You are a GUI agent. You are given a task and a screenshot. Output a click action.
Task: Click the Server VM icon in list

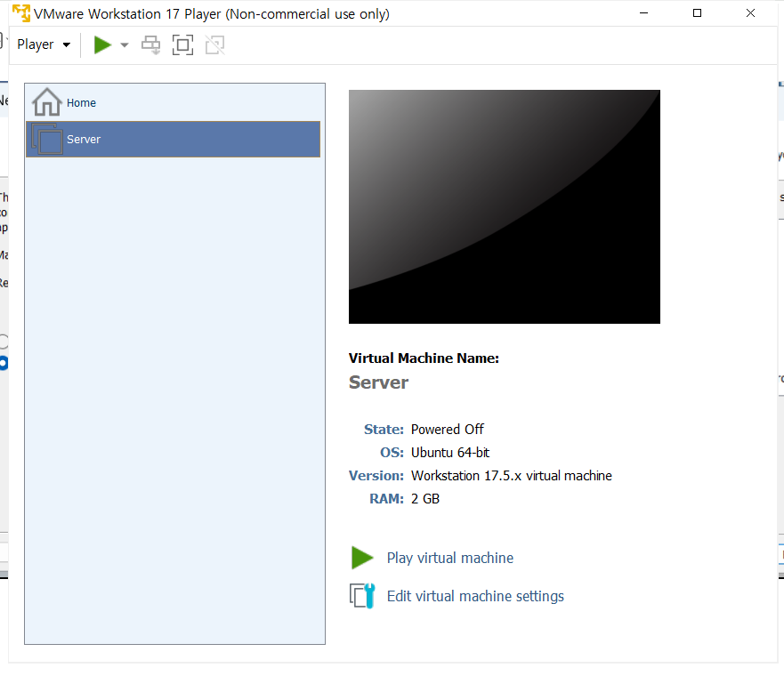point(47,139)
